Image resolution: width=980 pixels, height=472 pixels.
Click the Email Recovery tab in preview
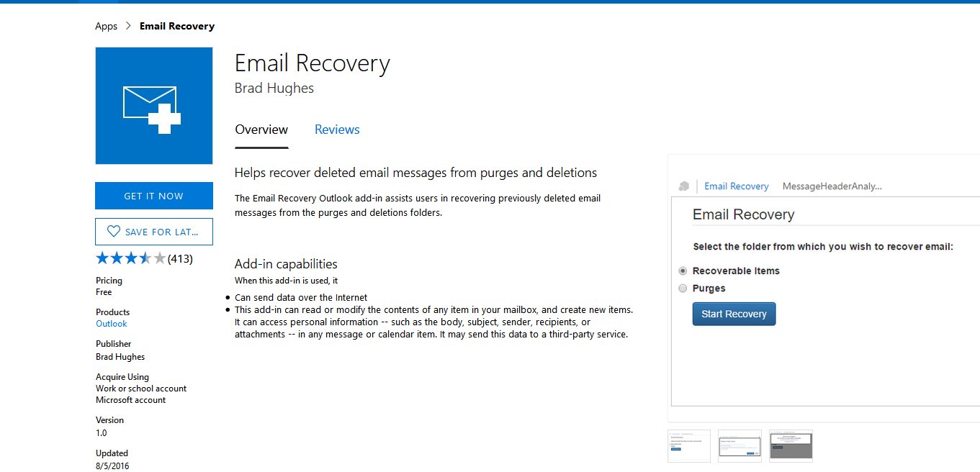(736, 186)
